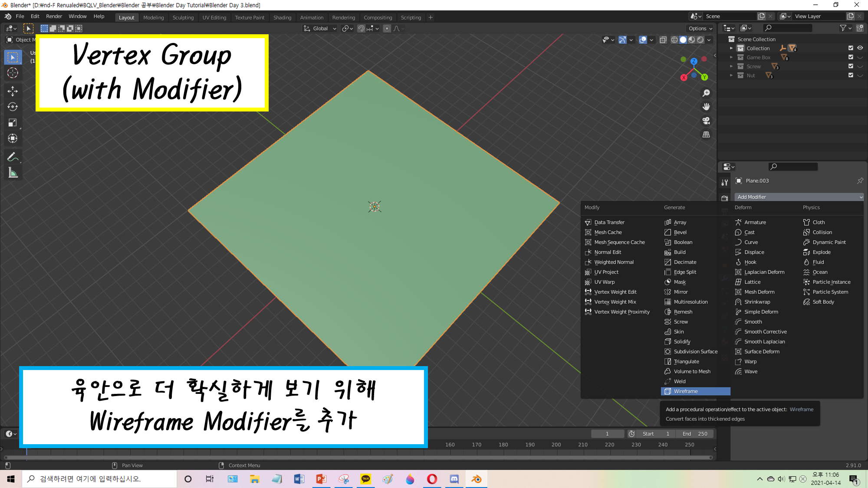The image size is (868, 488).
Task: Click the End frame 250 field
Action: coord(695,434)
